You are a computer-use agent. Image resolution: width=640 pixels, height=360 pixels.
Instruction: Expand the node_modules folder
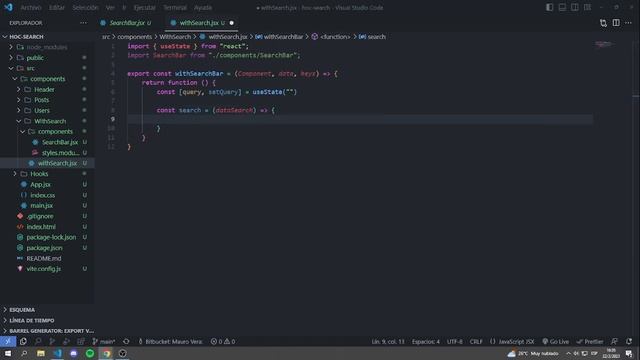47,47
